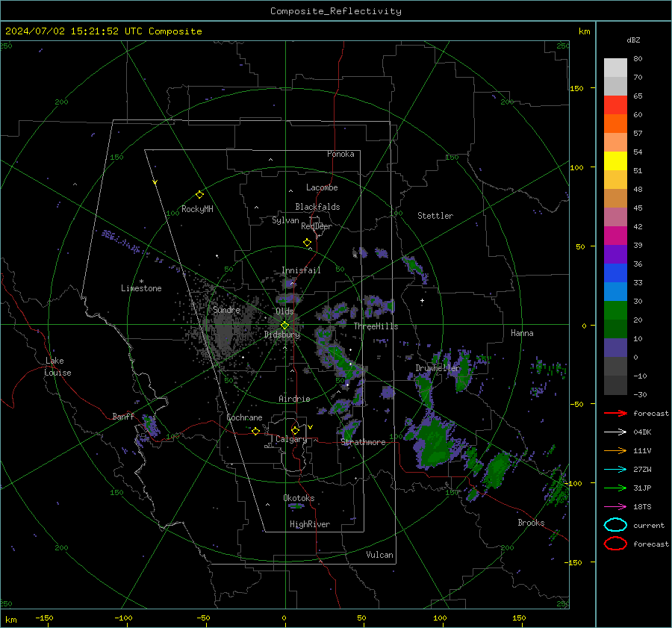Click the yellow diamond marker below RedDeer
This screenshot has width=672, height=628.
tap(307, 243)
